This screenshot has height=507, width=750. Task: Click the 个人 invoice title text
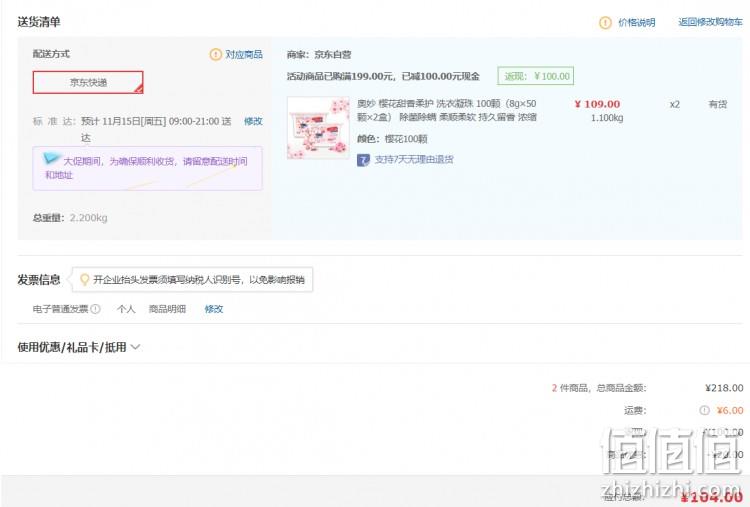(x=126, y=309)
